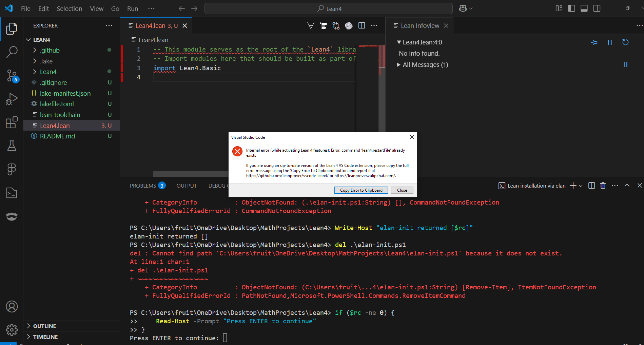Switch to the PROBLEMS tab
Image resolution: width=644 pixels, height=345 pixels.
click(x=148, y=186)
